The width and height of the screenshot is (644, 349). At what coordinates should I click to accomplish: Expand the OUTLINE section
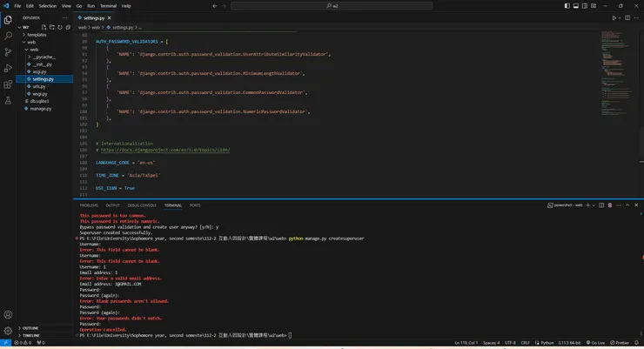point(30,328)
